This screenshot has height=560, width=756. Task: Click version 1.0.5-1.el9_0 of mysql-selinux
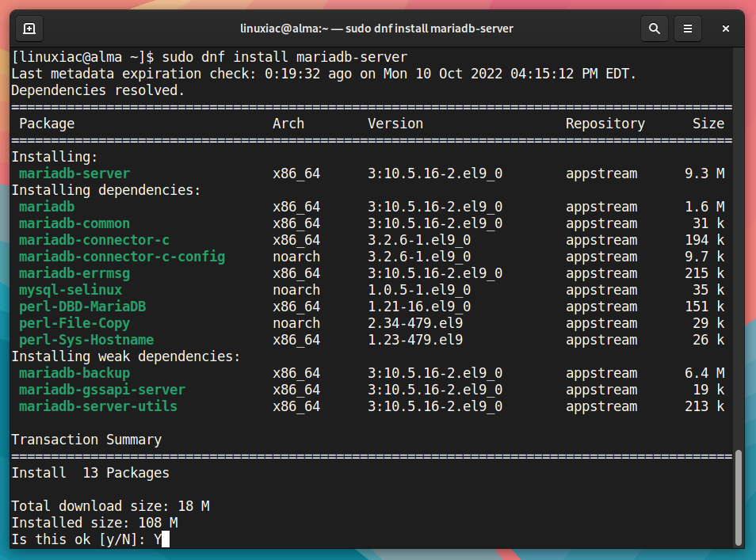pos(419,290)
